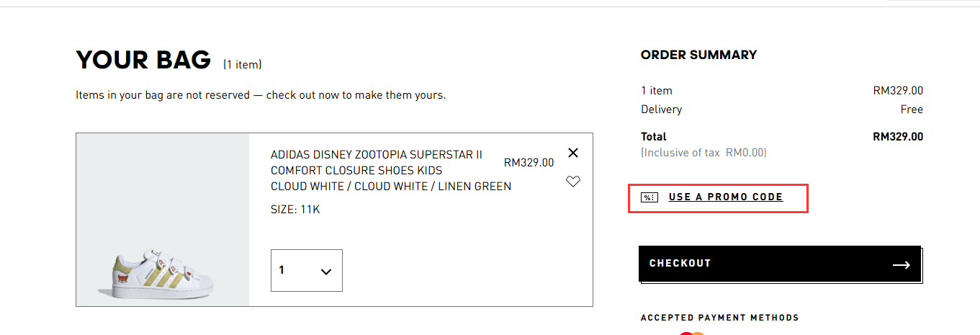This screenshot has width=980, height=335.
Task: Add the shoes to wishlist with heart icon
Action: [573, 182]
